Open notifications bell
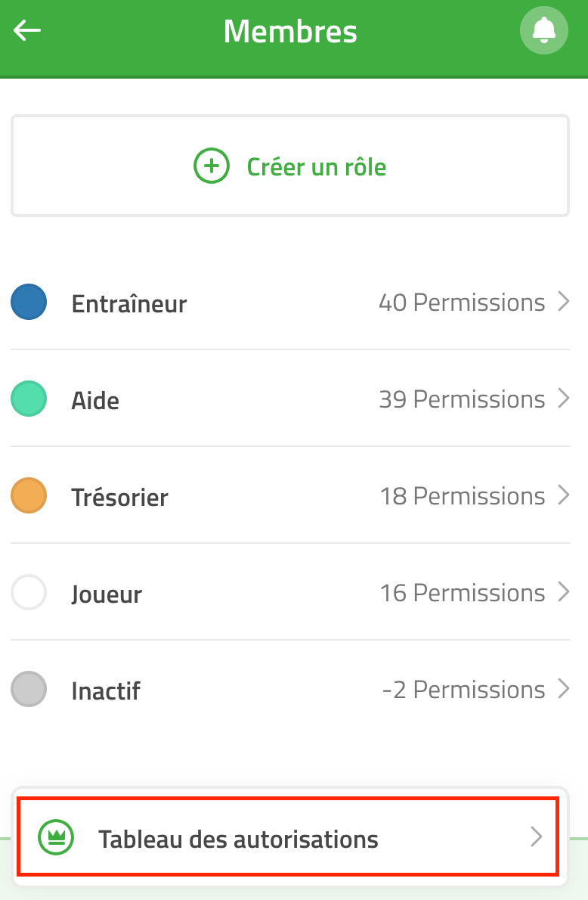 point(544,30)
